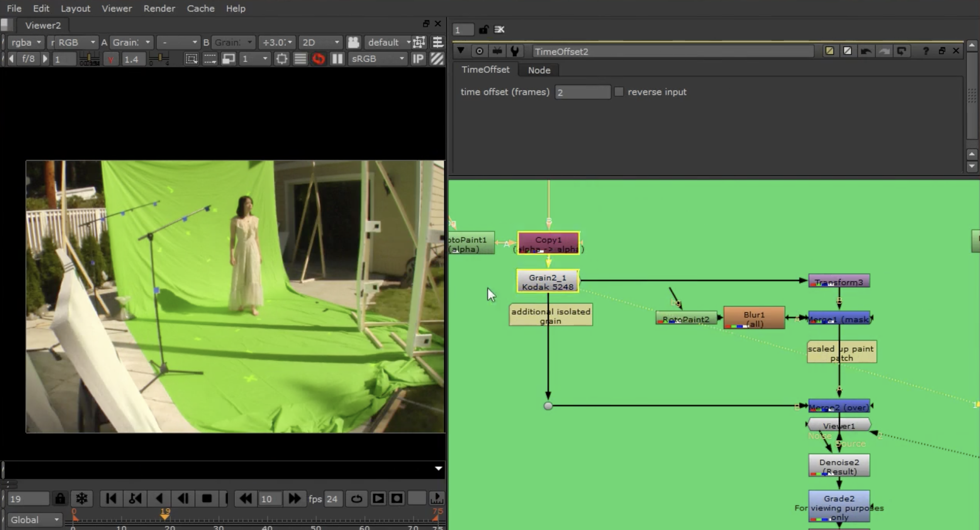Image resolution: width=980 pixels, height=530 pixels.
Task: Pause viewer updates with pause icon
Action: (337, 59)
